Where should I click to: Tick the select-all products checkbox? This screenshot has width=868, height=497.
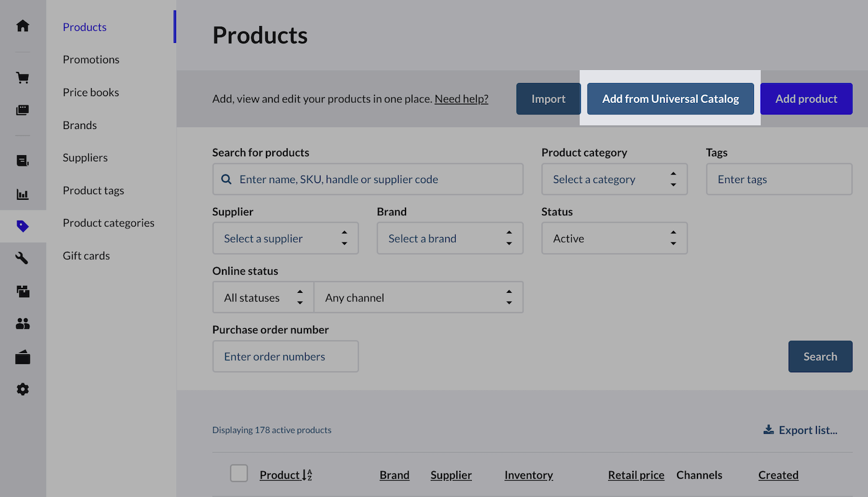pos(239,473)
